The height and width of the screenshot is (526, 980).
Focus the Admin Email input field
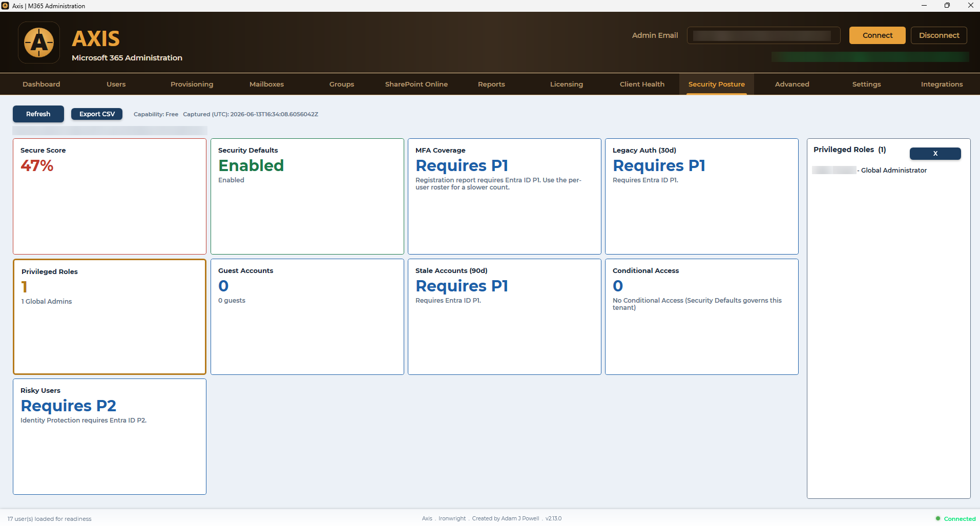(x=763, y=35)
